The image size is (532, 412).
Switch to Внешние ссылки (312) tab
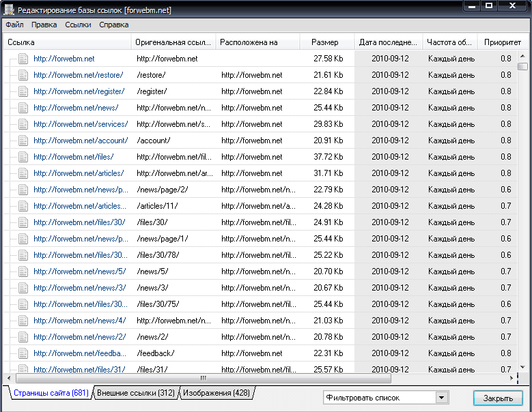pos(136,393)
